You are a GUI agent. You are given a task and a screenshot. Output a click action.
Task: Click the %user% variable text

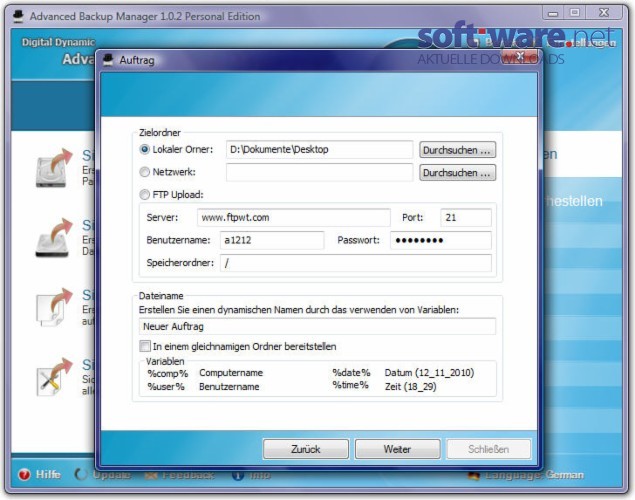click(166, 387)
